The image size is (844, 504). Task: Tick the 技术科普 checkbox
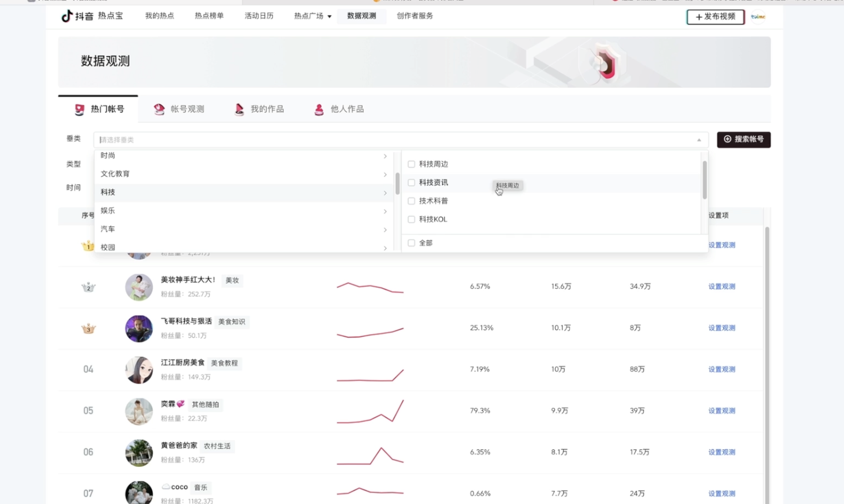pyautogui.click(x=411, y=201)
